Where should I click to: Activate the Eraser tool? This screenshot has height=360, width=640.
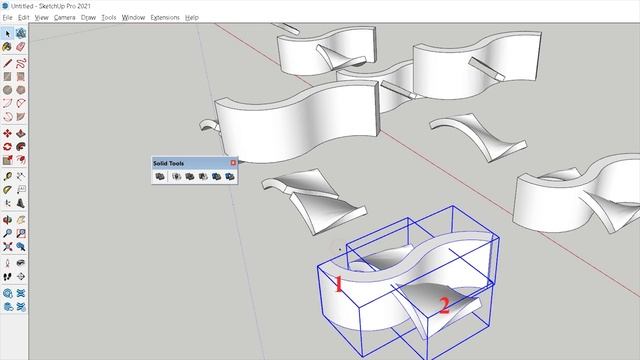21,47
